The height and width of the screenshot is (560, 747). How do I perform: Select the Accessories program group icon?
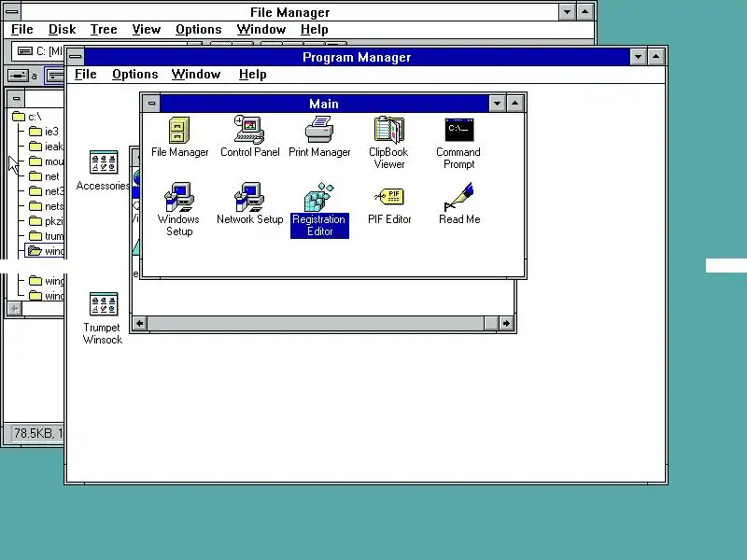tap(103, 171)
